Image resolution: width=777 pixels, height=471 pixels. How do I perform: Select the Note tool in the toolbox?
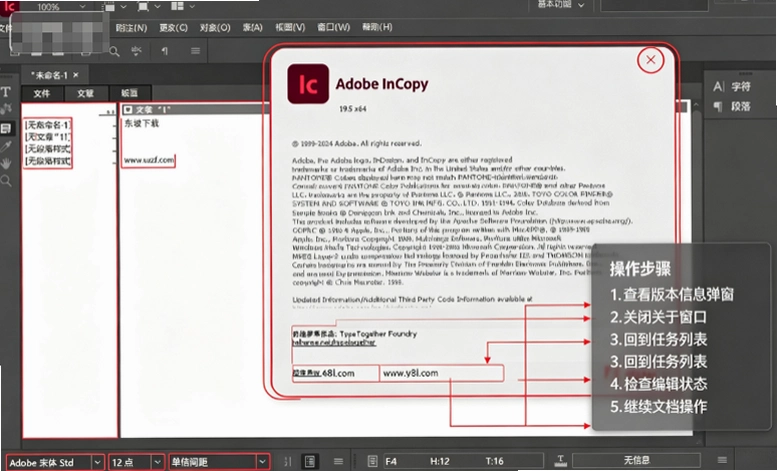point(6,128)
